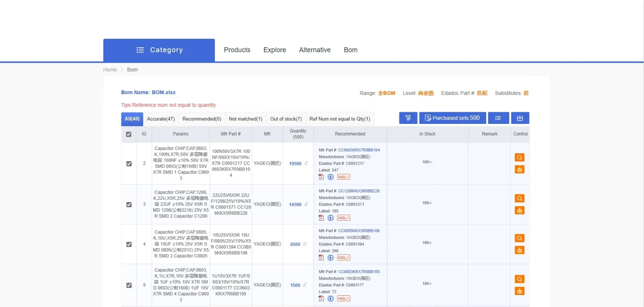Edit quantity pencil icon beside 10500
The image size is (644, 307).
(306, 163)
